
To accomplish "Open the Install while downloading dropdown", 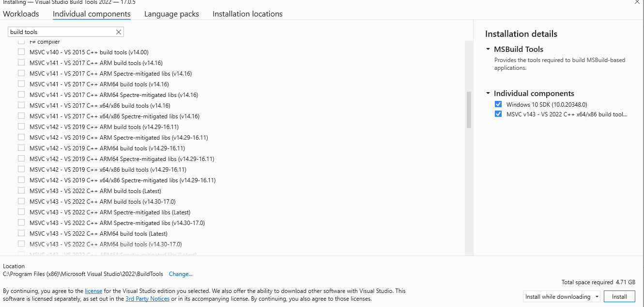I will pyautogui.click(x=597, y=296).
